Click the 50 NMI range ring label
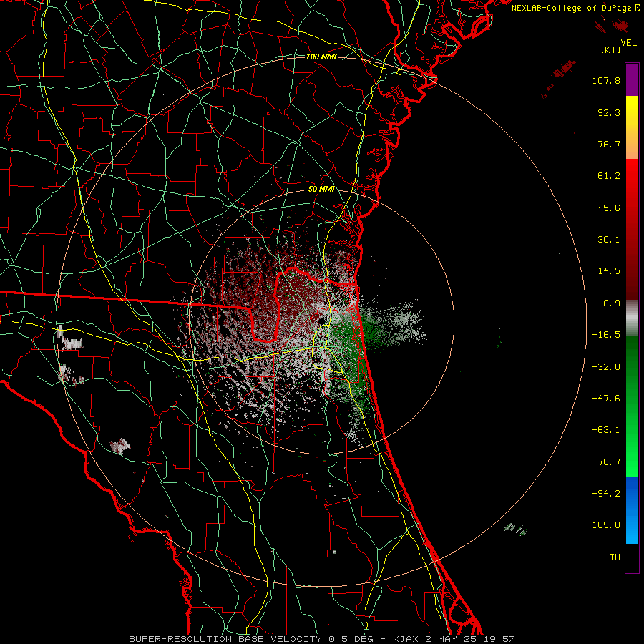The height and width of the screenshot is (644, 644). [321, 190]
